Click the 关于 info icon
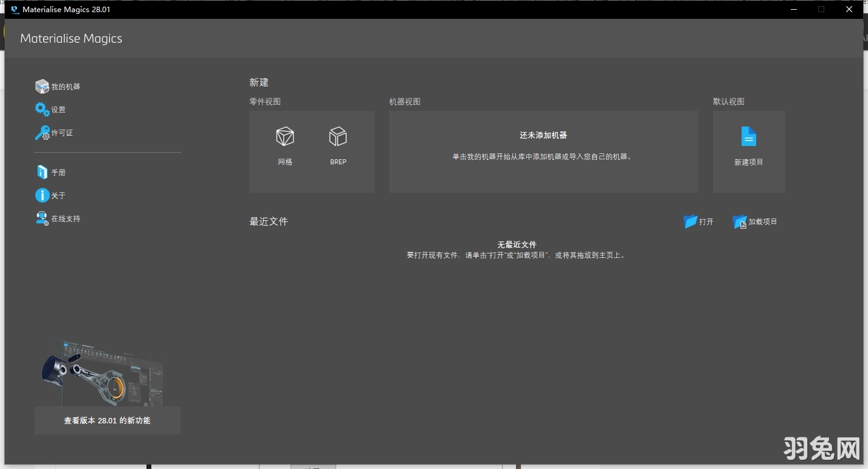The height and width of the screenshot is (469, 868). [41, 195]
